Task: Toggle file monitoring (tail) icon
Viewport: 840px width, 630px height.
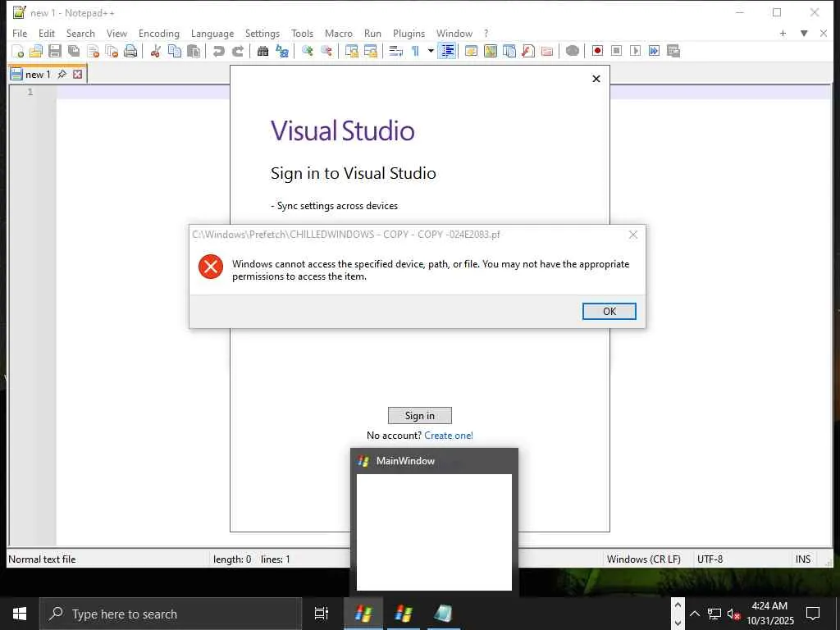Action: point(572,52)
